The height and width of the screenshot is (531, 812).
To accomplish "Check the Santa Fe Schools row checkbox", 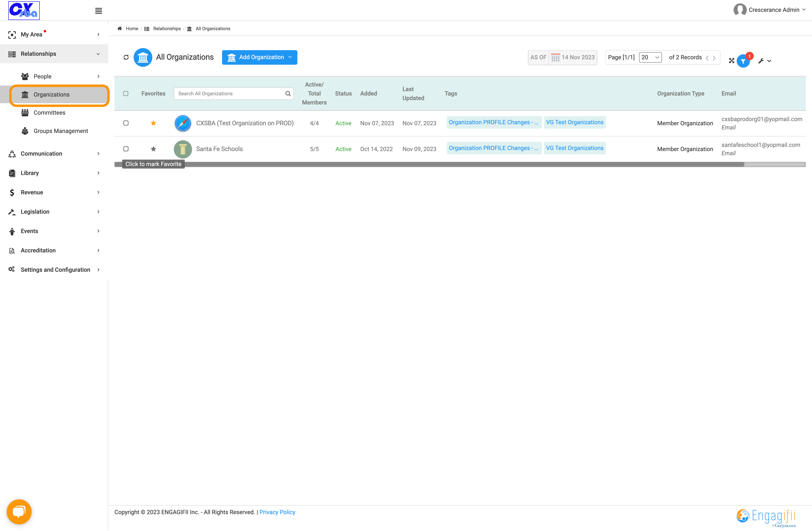I will pyautogui.click(x=125, y=149).
